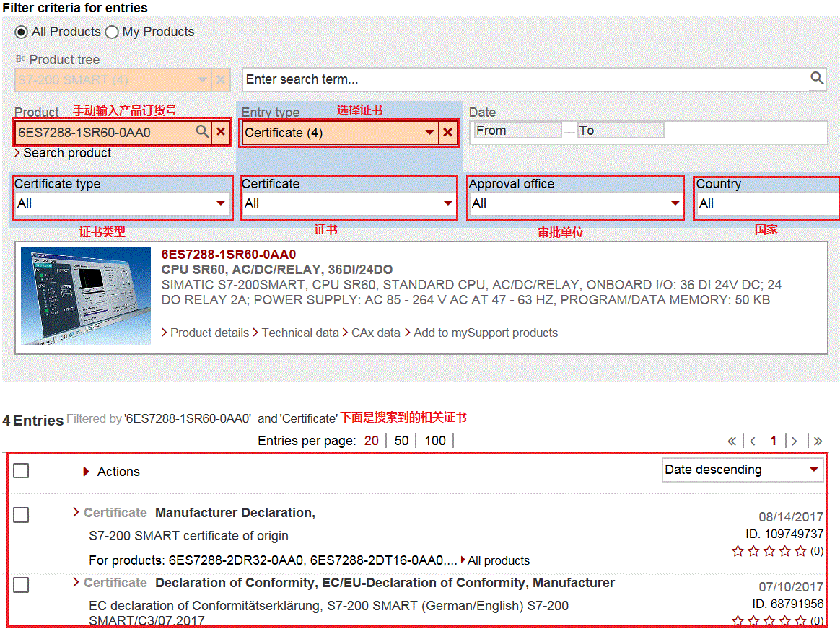Click the 08/14/2017 date text
This screenshot has width=840, height=634.
point(791,516)
